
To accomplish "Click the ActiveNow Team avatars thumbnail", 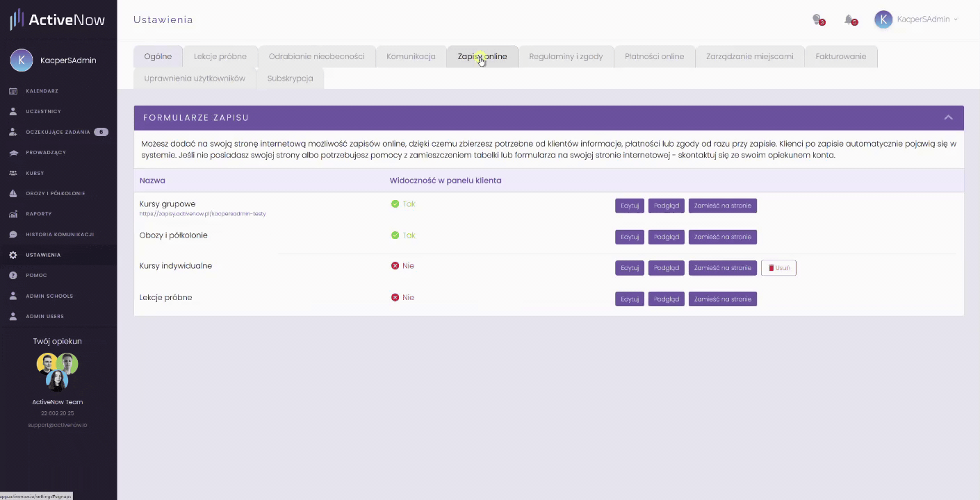I will coord(57,371).
